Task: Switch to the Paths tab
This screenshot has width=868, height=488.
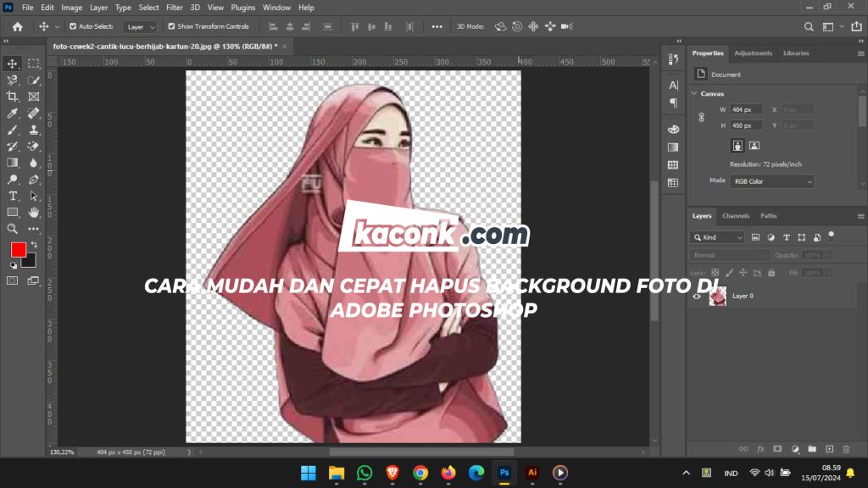Action: tap(768, 216)
